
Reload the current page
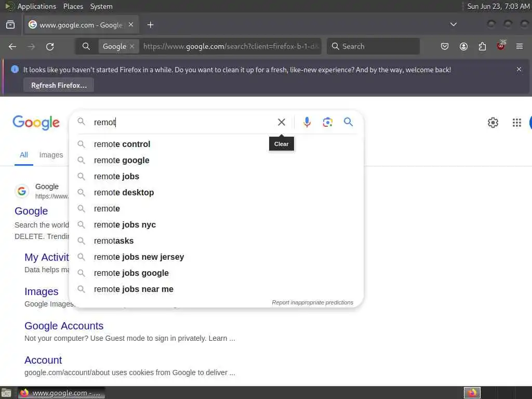50,46
